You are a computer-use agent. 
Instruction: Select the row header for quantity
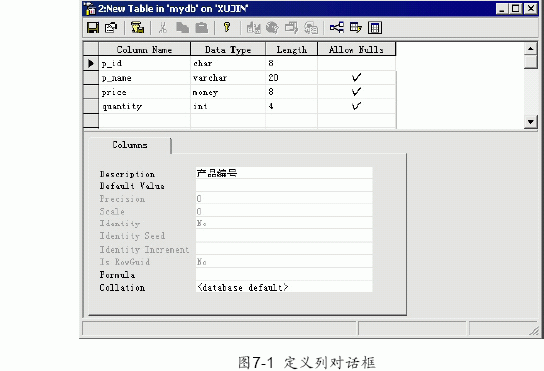click(91, 106)
